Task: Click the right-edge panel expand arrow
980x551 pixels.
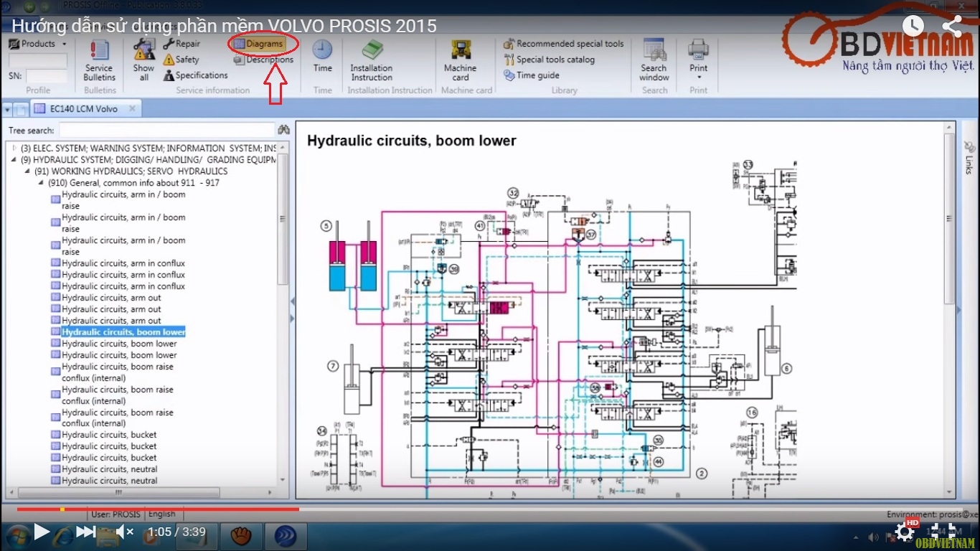Action: tap(960, 311)
